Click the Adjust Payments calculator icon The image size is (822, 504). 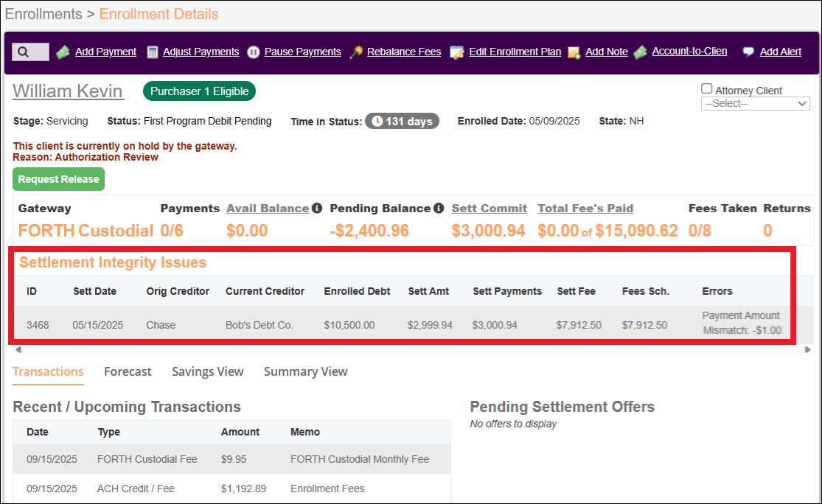(x=153, y=52)
